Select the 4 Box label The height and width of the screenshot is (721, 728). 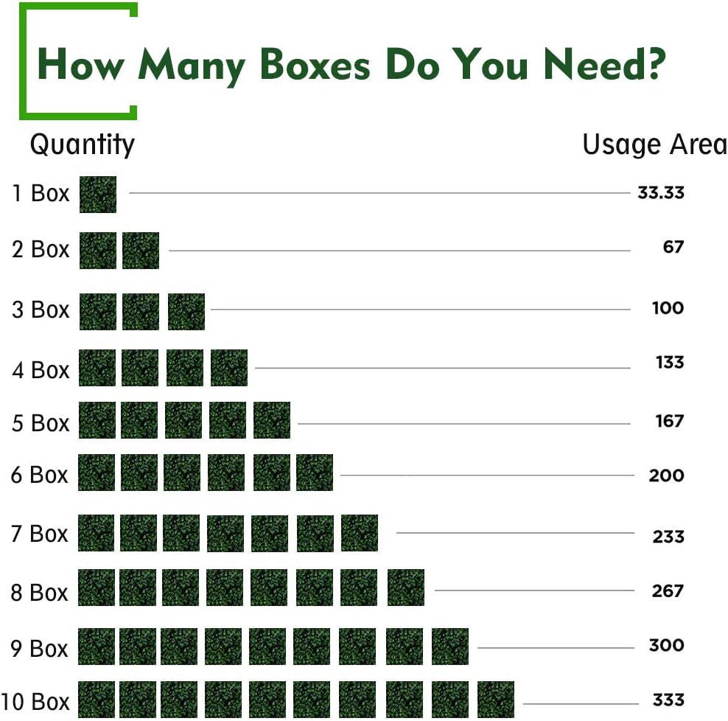coord(41,369)
